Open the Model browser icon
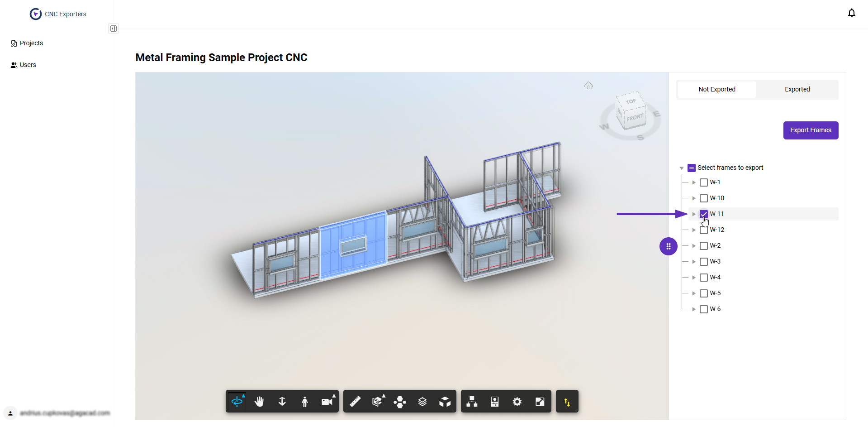868x427 pixels. [472, 402]
